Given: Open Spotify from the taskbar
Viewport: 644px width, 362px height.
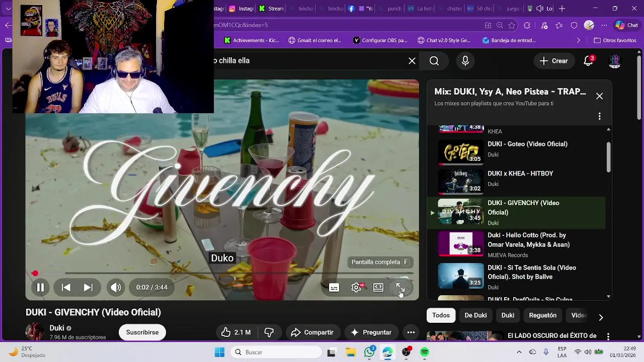Looking at the screenshot, I should point(425,352).
